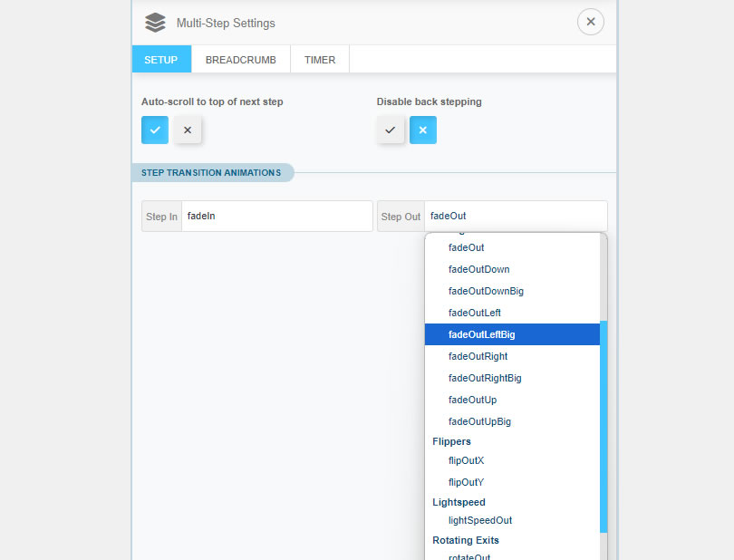The height and width of the screenshot is (560, 734).
Task: Pick fadeOutRightBig from the list
Action: point(512,378)
